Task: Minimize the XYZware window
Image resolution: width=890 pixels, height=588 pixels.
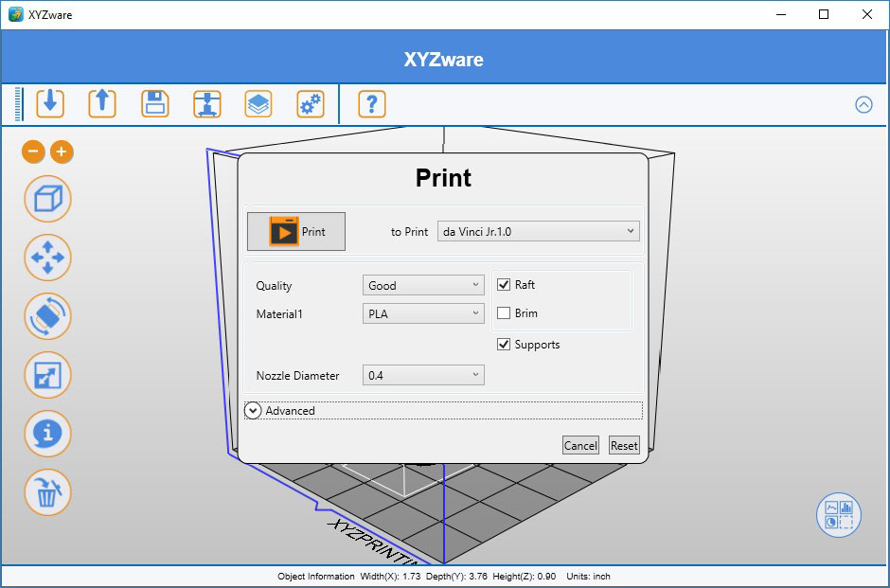Action: click(x=781, y=14)
